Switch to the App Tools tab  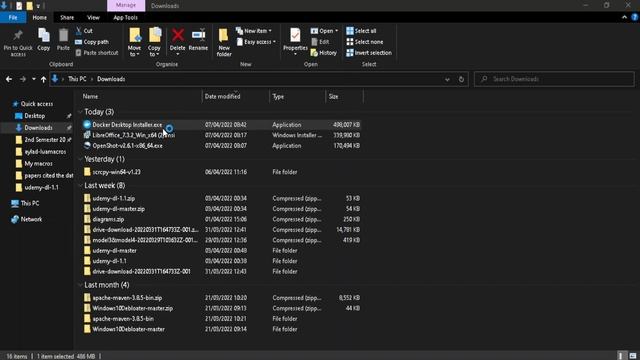(x=125, y=17)
